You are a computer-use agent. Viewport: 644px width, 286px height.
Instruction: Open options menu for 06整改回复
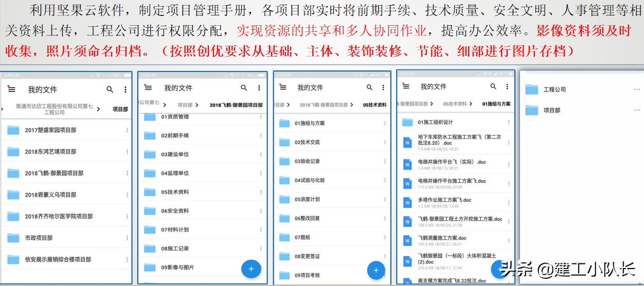click(385, 218)
